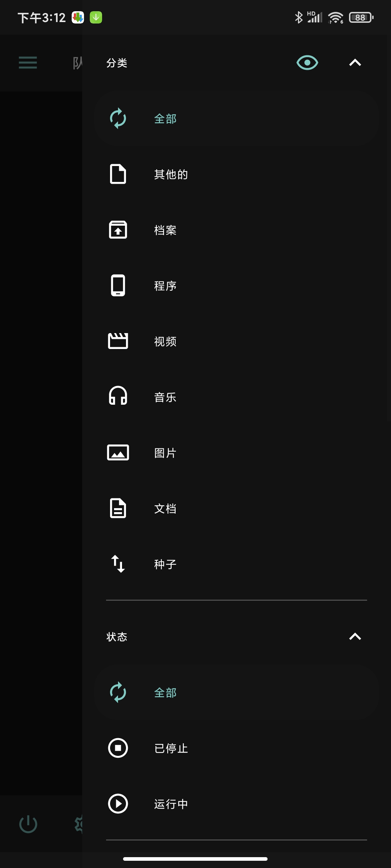The height and width of the screenshot is (868, 391).
Task: Click the up-down arrows icon for 种子
Action: pos(118,564)
